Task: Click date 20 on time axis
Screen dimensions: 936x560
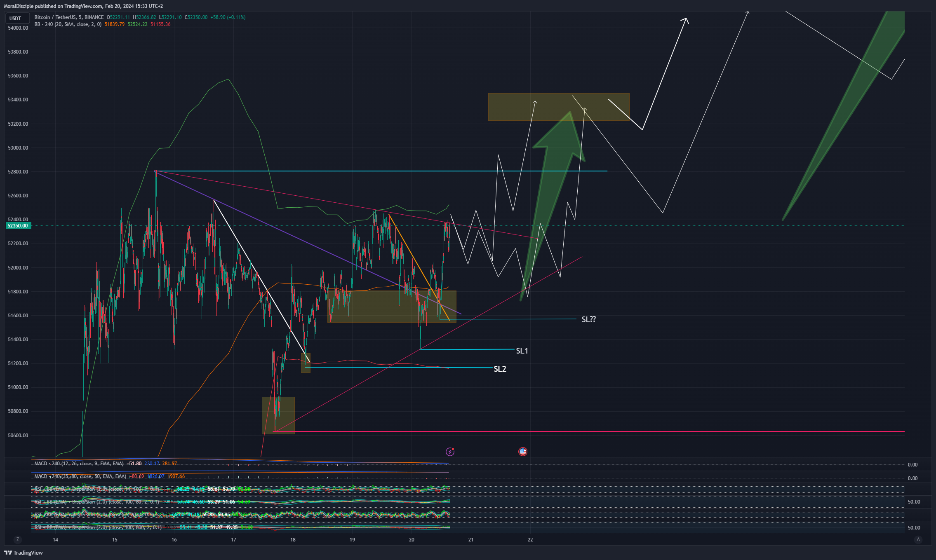Action: click(x=412, y=540)
